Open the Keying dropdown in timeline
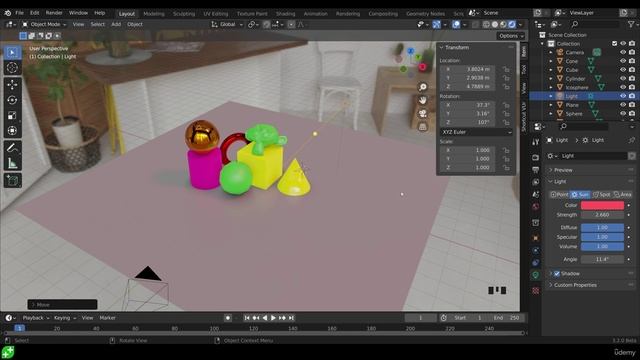 (65, 318)
